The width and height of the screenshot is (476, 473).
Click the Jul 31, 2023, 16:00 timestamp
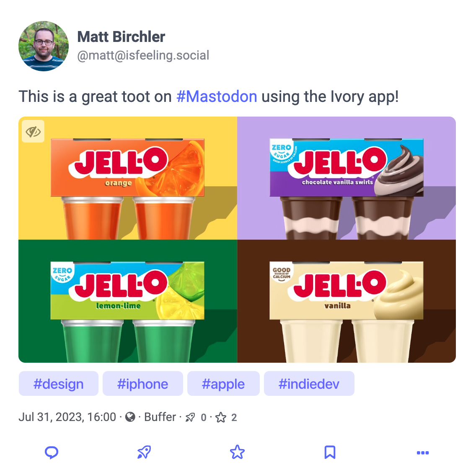tap(67, 417)
